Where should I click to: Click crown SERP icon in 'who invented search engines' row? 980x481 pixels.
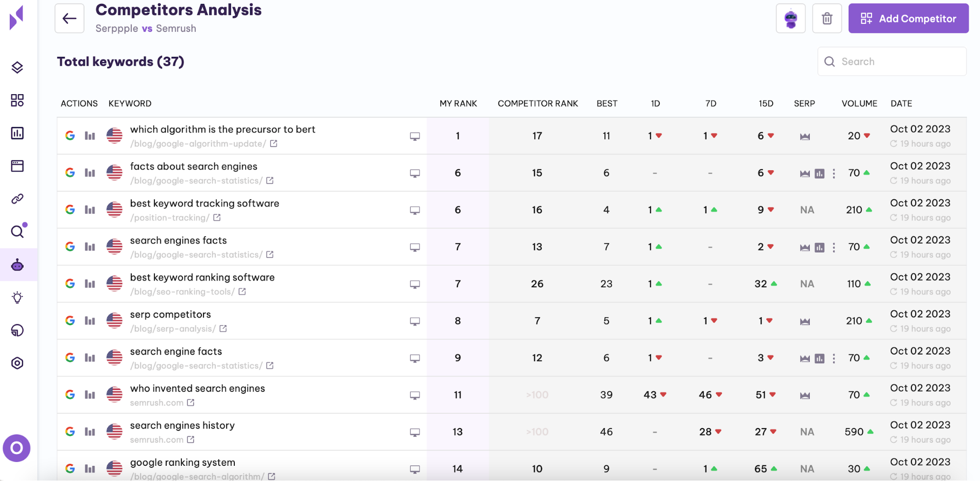coord(804,396)
